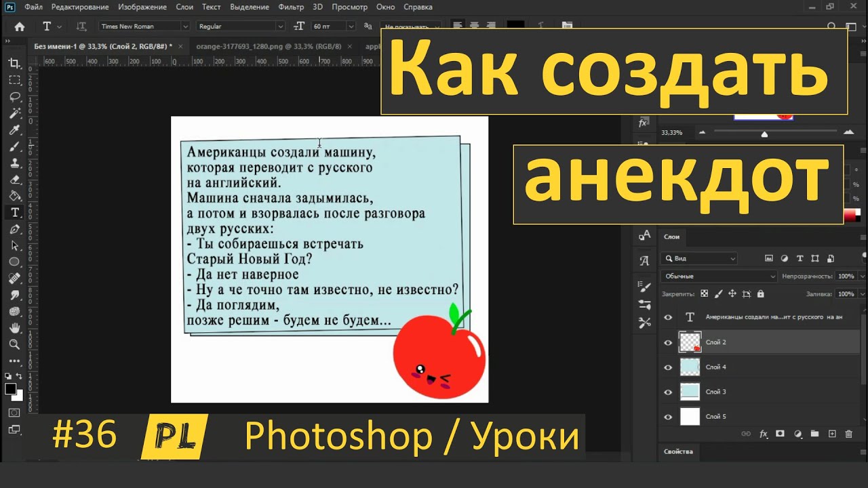Hide layer Слой 5
The image size is (868, 488).
click(668, 417)
